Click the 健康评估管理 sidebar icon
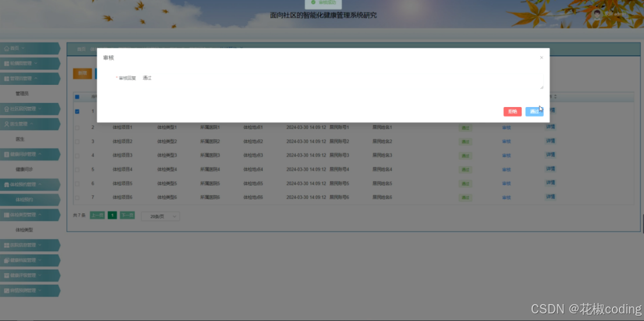This screenshot has height=321, width=644. [x=6, y=276]
